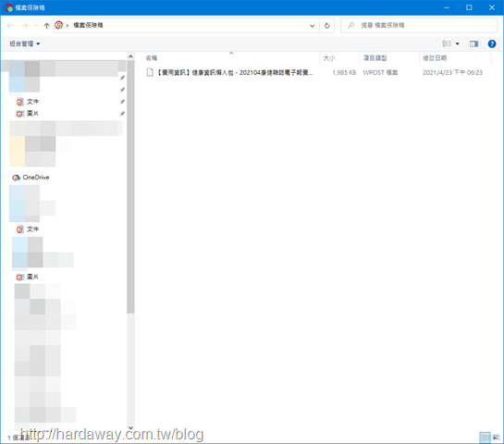504x444 pixels.
Task: Open 文件 under OneDrive
Action: 32,229
